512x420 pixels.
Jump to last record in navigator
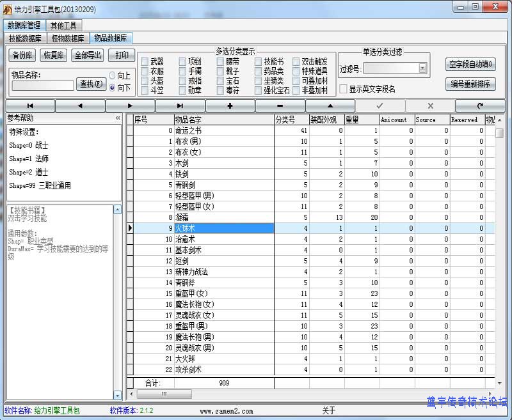coord(180,105)
